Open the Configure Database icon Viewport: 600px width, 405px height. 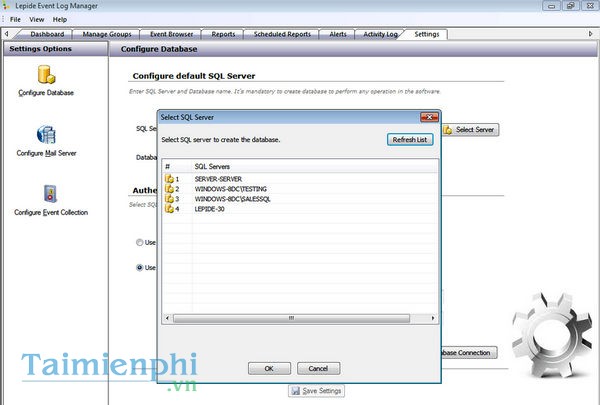click(x=46, y=74)
